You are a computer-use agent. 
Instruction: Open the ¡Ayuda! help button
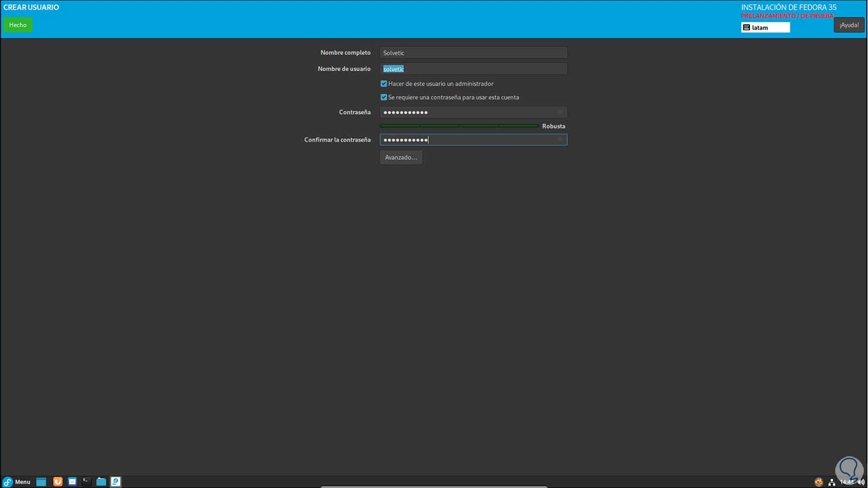[x=849, y=25]
